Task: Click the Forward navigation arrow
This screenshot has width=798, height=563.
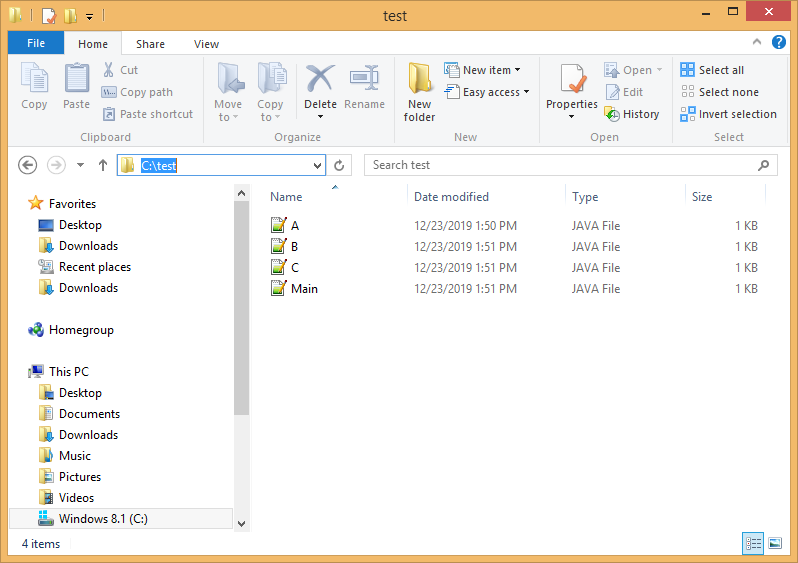Action: click(56, 165)
